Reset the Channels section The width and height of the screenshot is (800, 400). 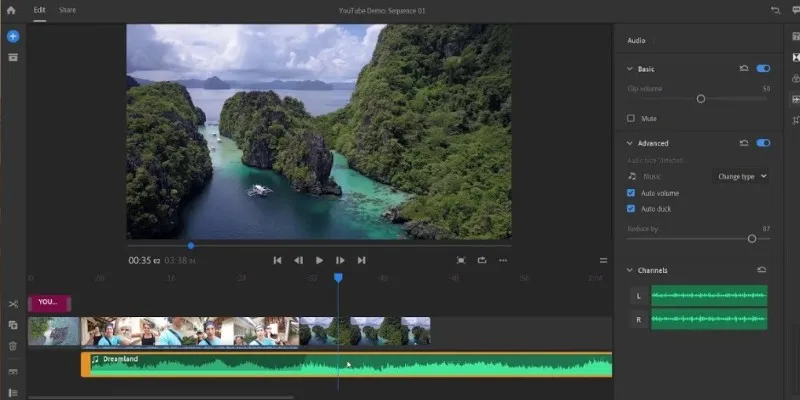pyautogui.click(x=762, y=270)
